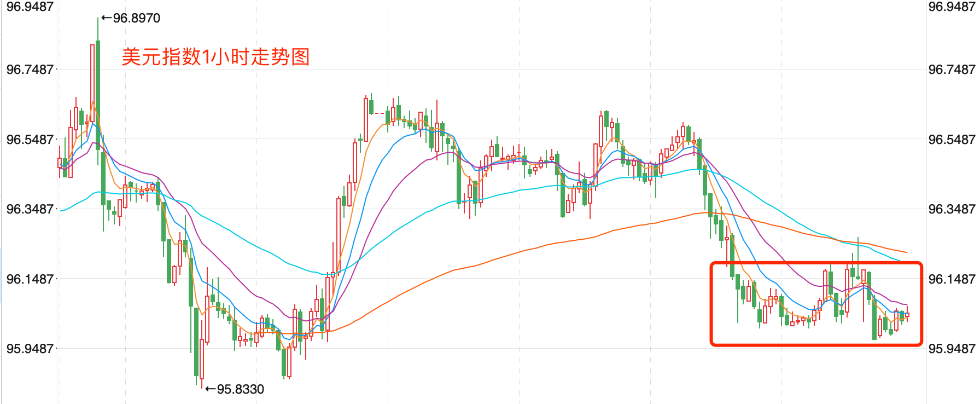Click the 96.3487 label on left axis

pyautogui.click(x=30, y=209)
